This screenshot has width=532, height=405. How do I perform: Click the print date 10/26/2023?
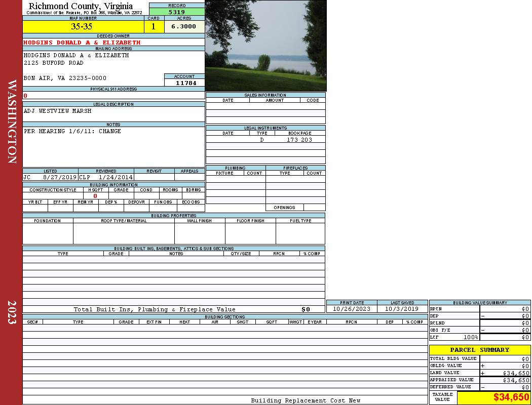351,309
